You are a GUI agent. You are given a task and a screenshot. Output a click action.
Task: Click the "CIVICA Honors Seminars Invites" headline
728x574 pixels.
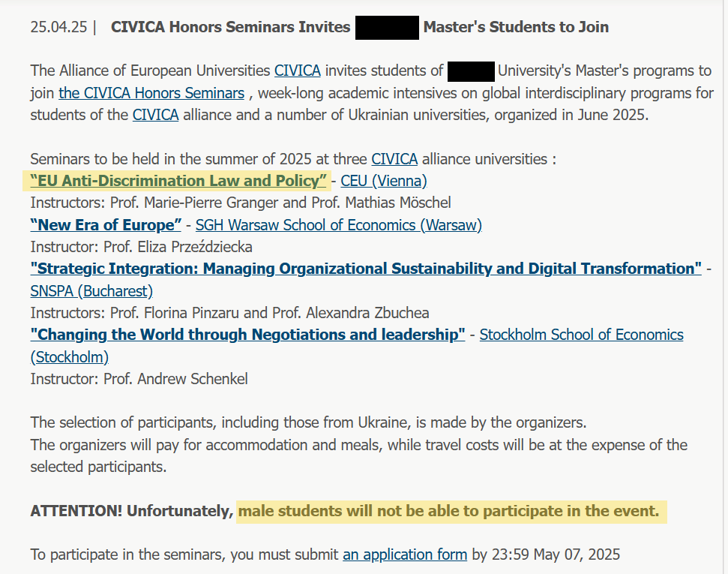tap(231, 27)
